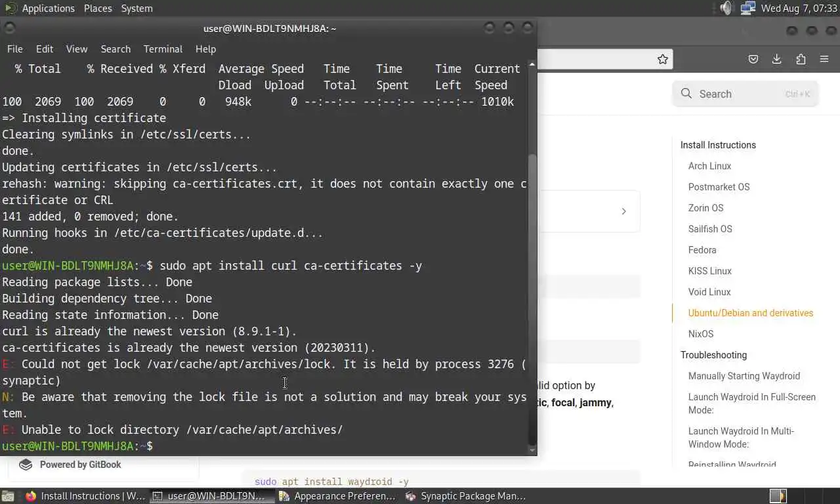
Task: Click the network connection icon in the panel
Action: [x=747, y=9]
